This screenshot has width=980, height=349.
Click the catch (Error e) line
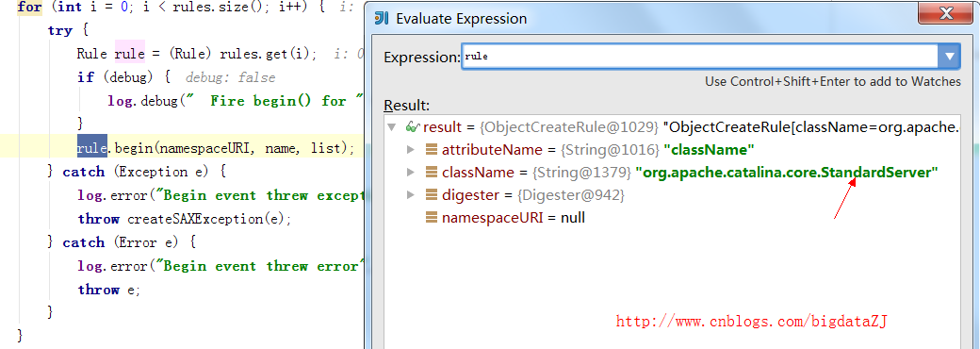tap(122, 242)
